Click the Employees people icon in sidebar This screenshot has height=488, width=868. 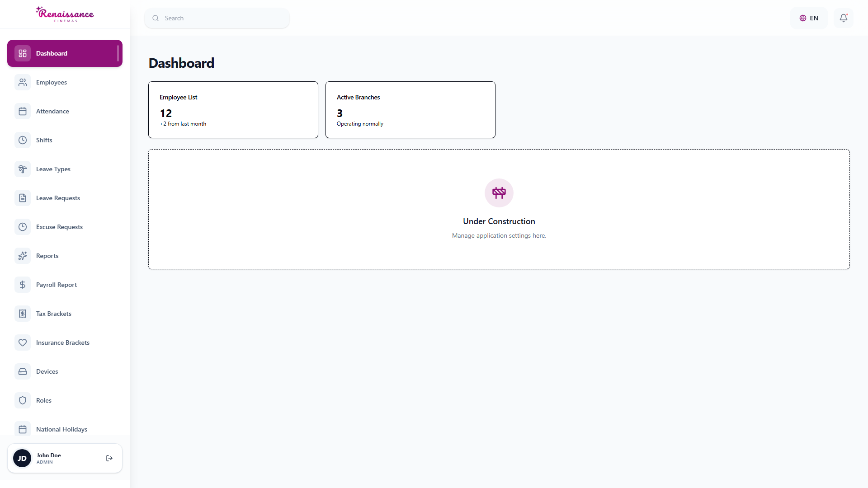coord(23,82)
